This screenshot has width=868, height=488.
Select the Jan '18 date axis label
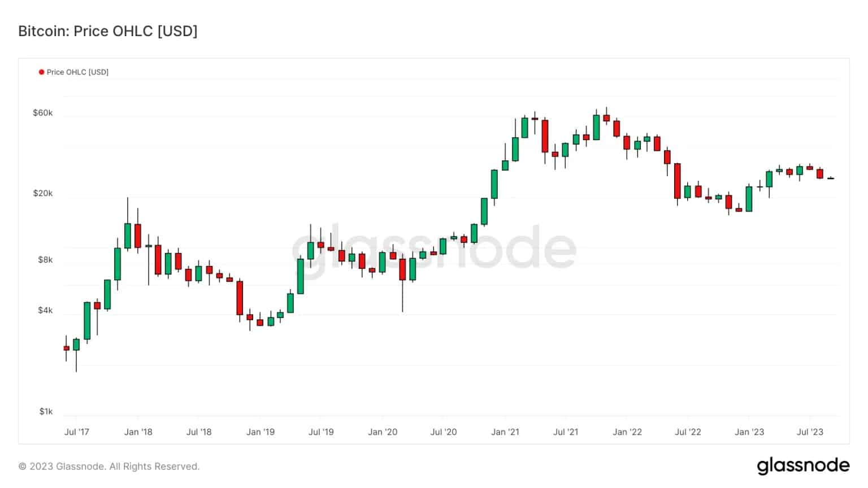138,432
